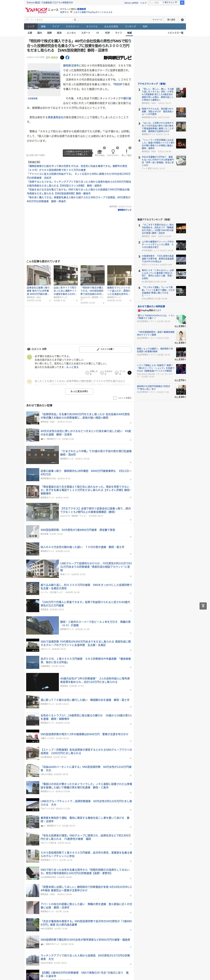Image resolution: width=210 pixels, height=980 pixels.
Task: Click Yahoo! JAPAN link in top bar
Action: coord(131,3)
